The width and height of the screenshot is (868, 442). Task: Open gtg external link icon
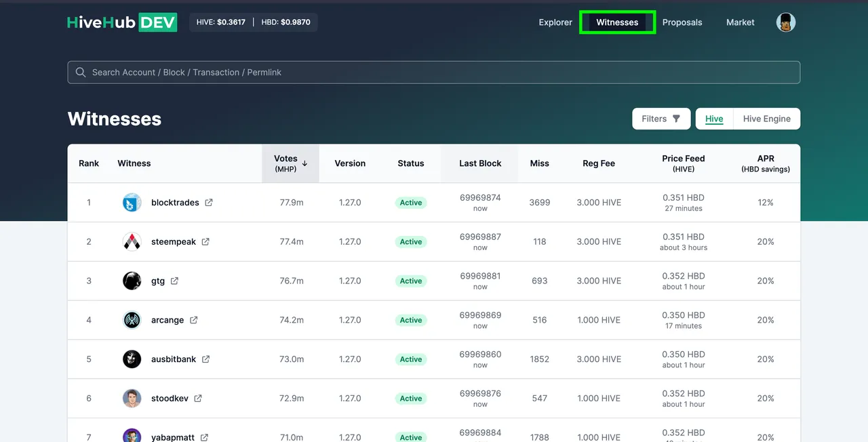point(174,281)
